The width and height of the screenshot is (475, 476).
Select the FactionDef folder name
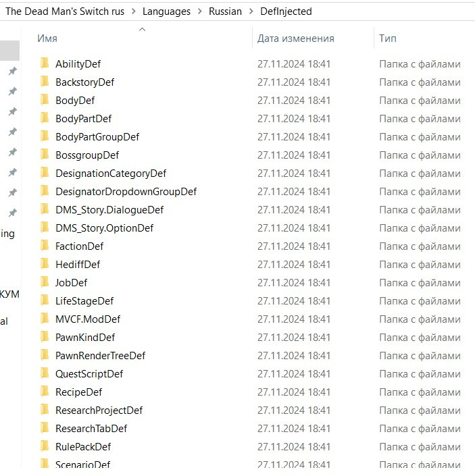pos(79,246)
